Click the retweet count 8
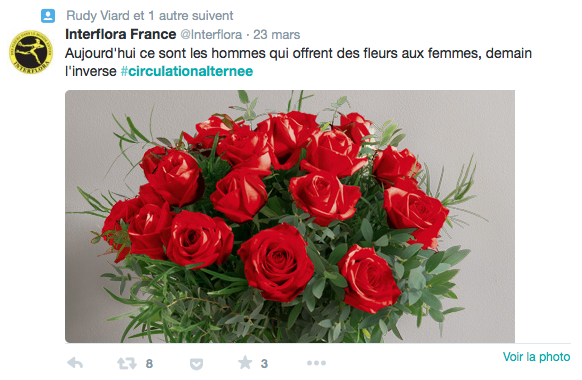This screenshot has height=380, width=582. (x=149, y=364)
